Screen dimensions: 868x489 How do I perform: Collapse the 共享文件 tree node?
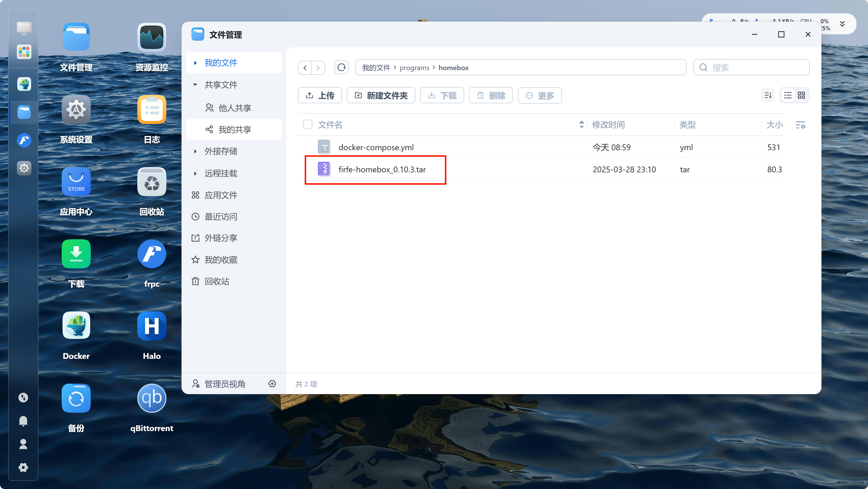click(195, 85)
